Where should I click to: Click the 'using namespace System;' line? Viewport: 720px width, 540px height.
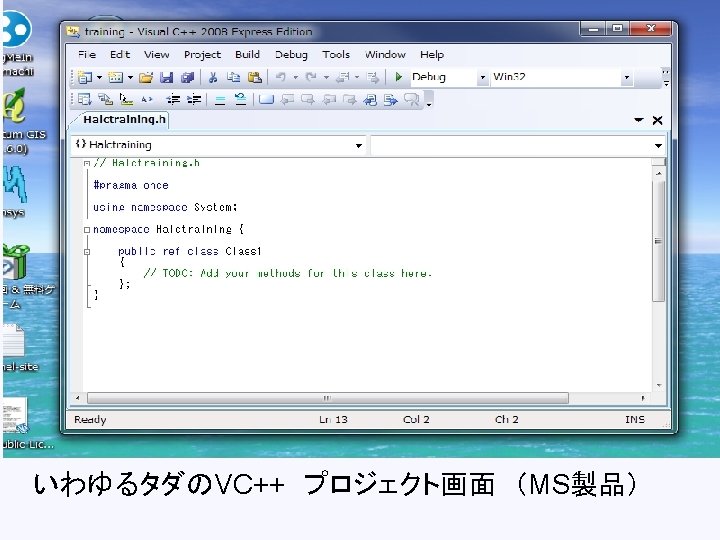165,207
